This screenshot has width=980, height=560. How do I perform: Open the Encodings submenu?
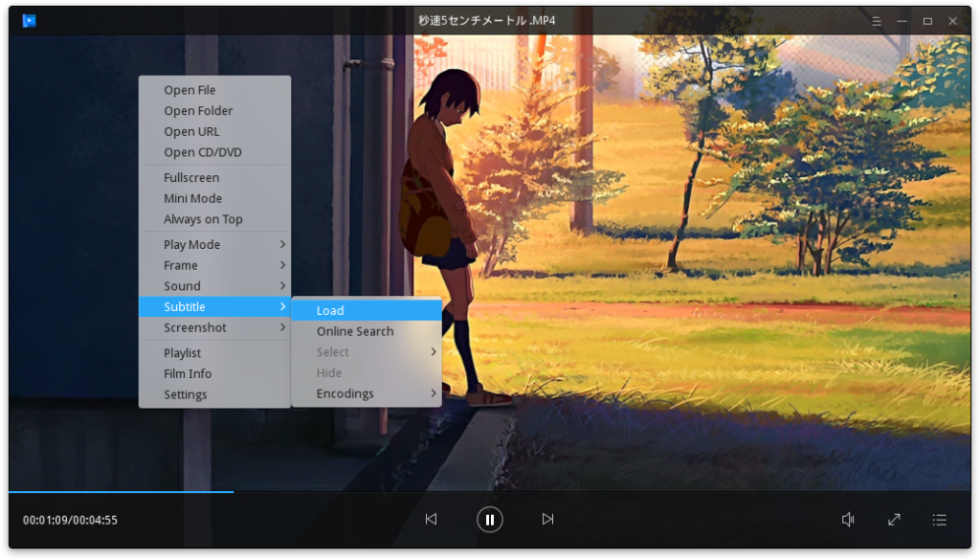pos(345,392)
